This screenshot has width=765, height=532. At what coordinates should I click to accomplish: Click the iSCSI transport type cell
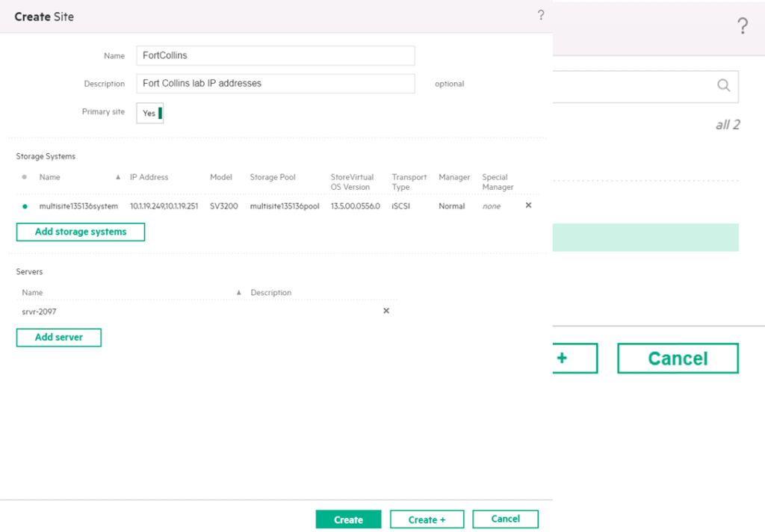(400, 206)
